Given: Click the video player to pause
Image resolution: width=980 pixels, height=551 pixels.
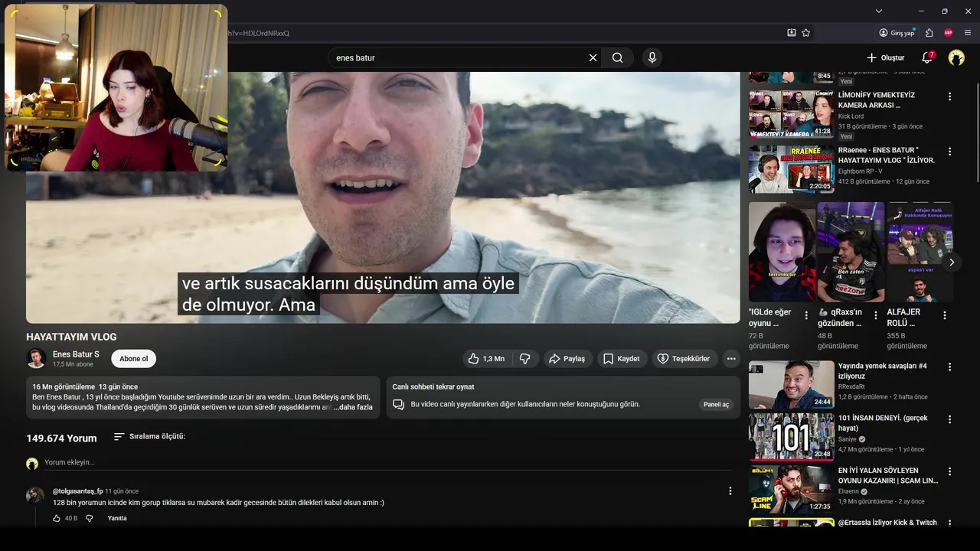Looking at the screenshot, I should [383, 197].
